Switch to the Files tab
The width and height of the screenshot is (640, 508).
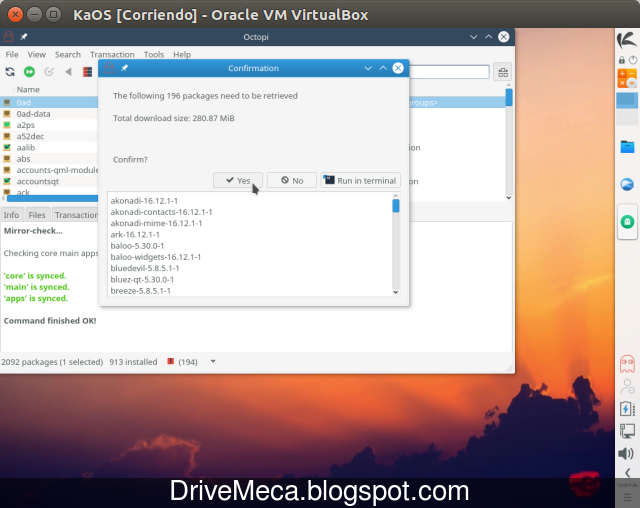point(37,215)
